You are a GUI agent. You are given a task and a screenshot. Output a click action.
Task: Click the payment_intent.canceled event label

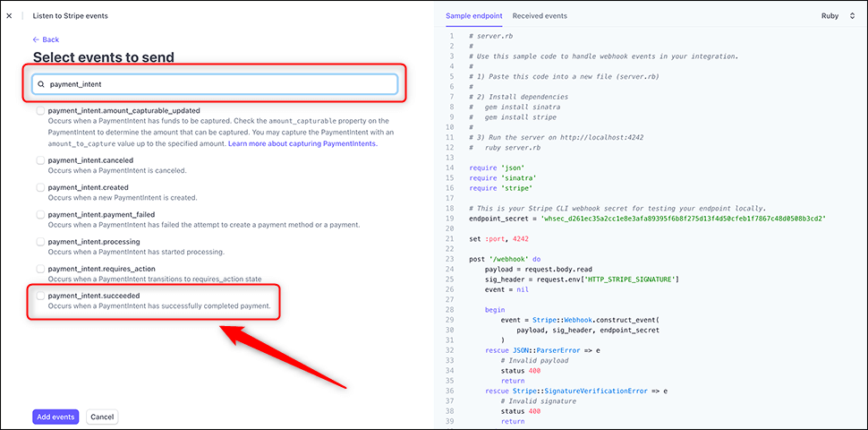pyautogui.click(x=90, y=160)
